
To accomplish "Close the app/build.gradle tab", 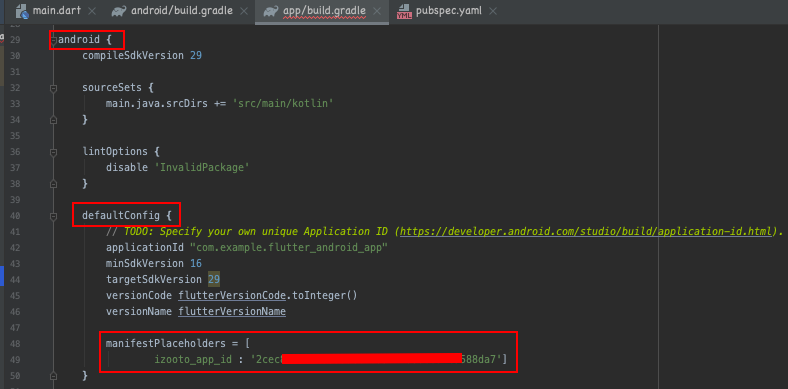I will click(376, 11).
